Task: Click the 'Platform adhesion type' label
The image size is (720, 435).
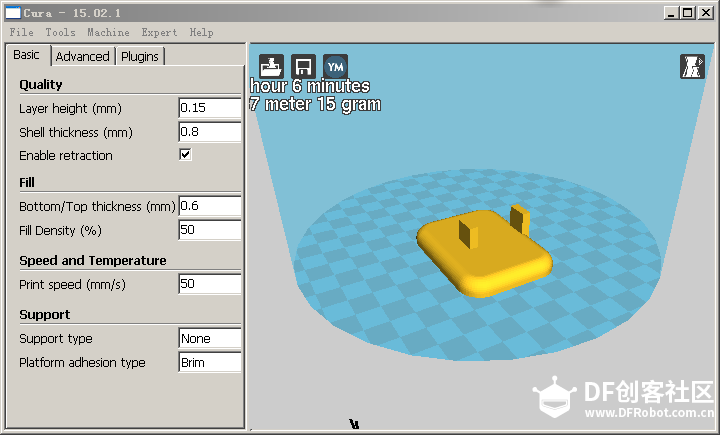Action: (x=82, y=363)
